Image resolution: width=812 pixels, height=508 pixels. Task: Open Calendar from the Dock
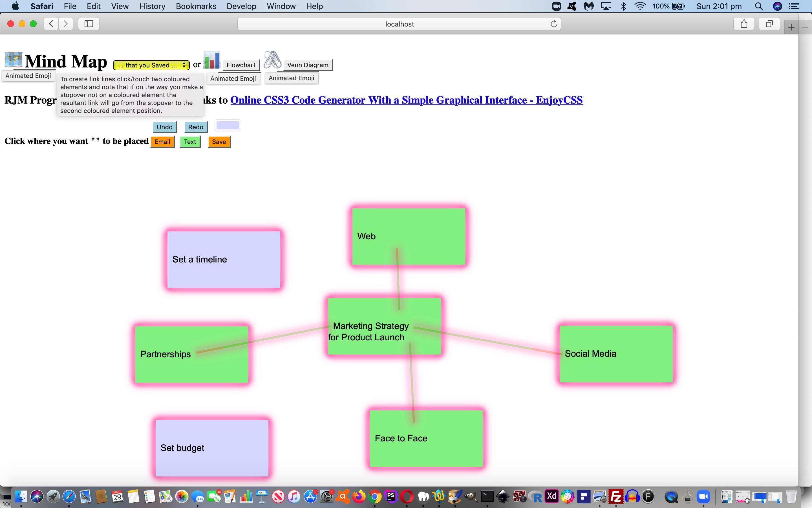point(117,496)
